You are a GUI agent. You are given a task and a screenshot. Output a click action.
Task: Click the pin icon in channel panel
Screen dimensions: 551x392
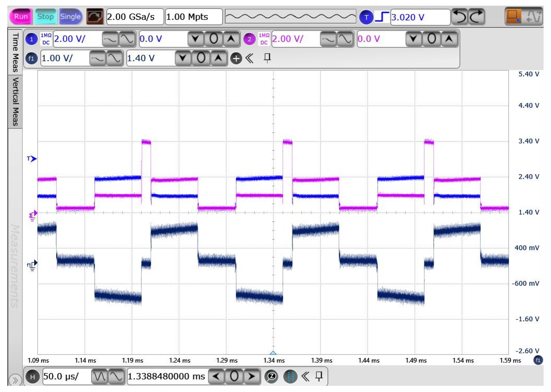pos(267,58)
